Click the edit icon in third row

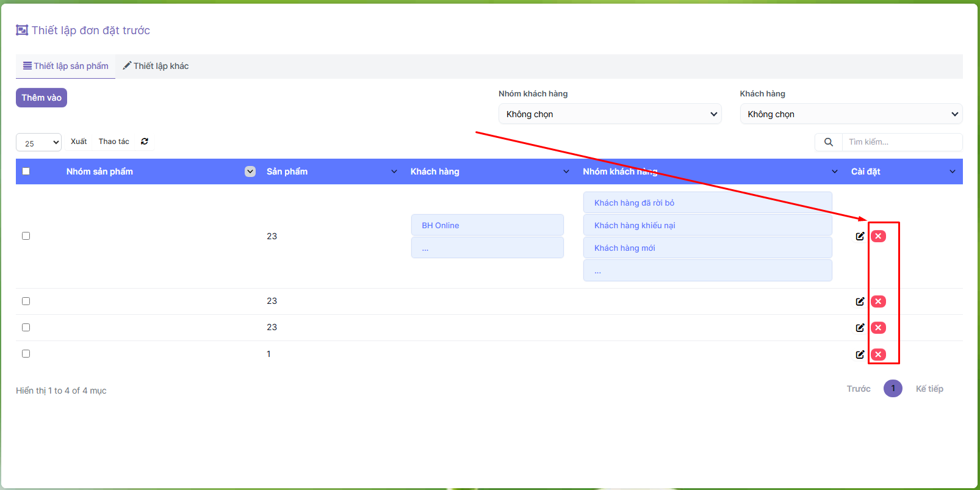click(860, 328)
